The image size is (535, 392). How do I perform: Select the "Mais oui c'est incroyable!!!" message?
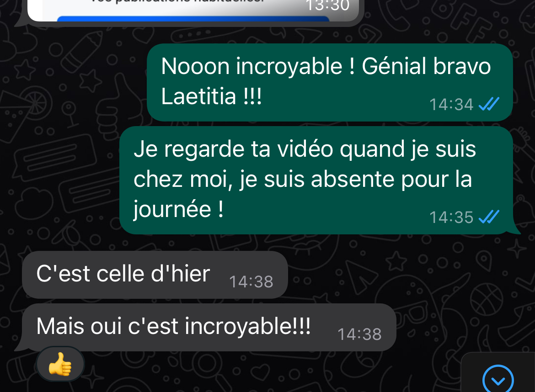click(x=209, y=327)
